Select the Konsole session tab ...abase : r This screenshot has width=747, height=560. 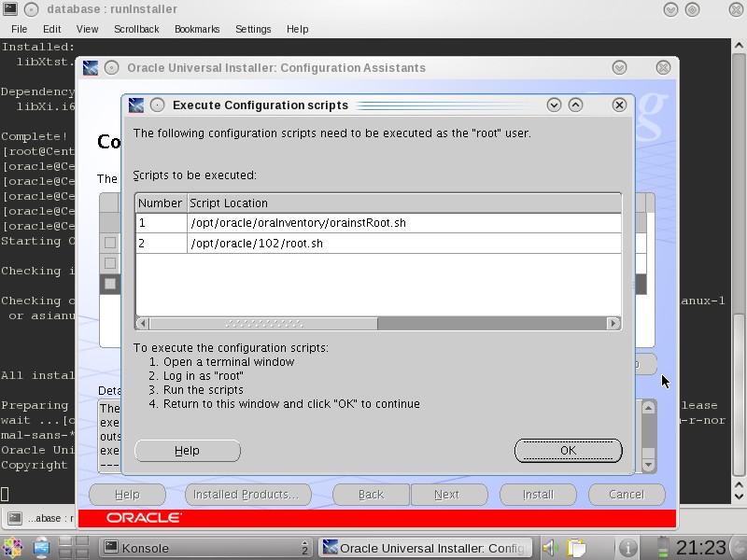[x=39, y=518]
